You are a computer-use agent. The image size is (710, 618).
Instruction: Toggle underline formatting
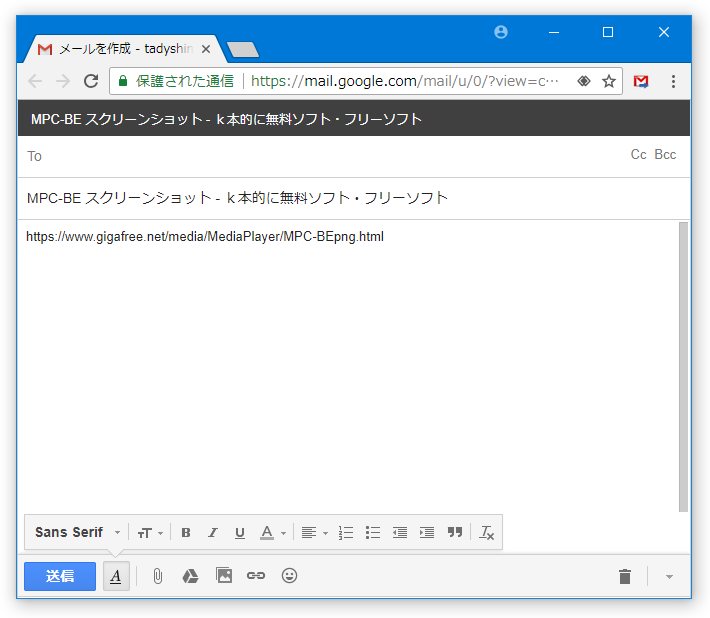pos(240,533)
